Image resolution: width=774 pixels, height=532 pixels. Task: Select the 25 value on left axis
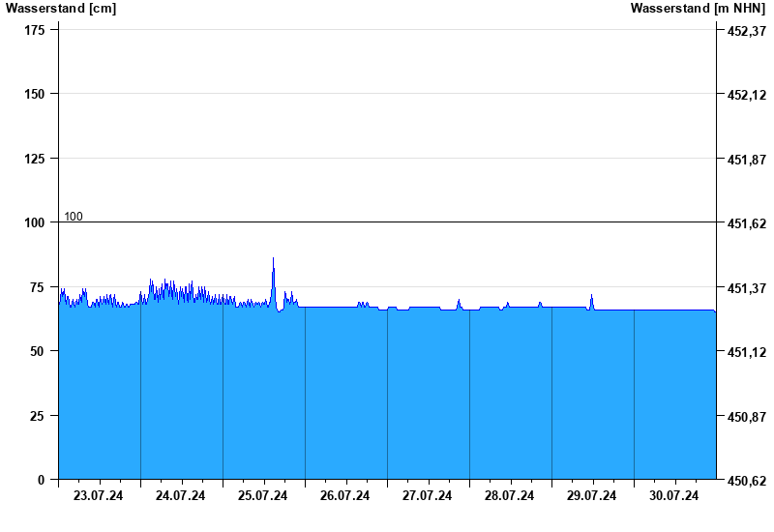(38, 416)
